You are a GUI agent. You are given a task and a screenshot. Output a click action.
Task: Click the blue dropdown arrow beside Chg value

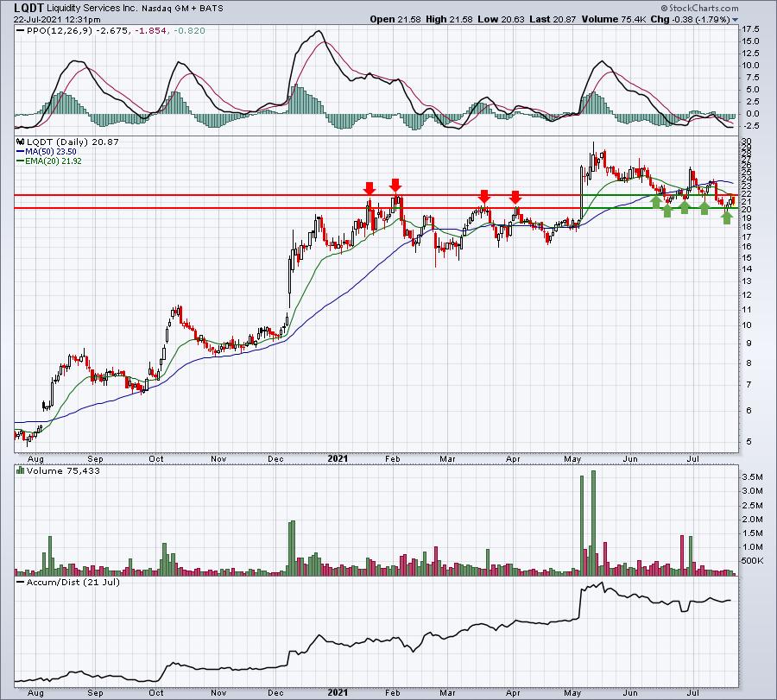pyautogui.click(x=735, y=20)
